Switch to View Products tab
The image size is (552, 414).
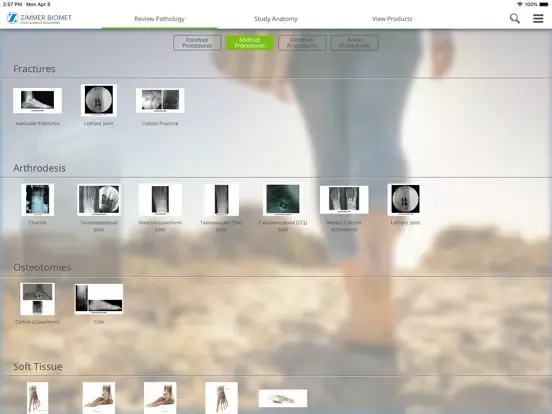click(x=392, y=19)
